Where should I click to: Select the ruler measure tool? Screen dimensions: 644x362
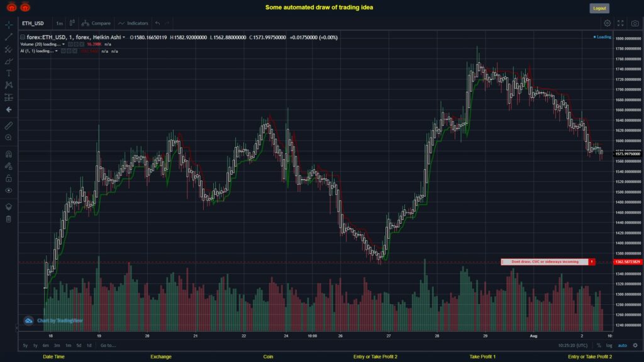[x=9, y=126]
